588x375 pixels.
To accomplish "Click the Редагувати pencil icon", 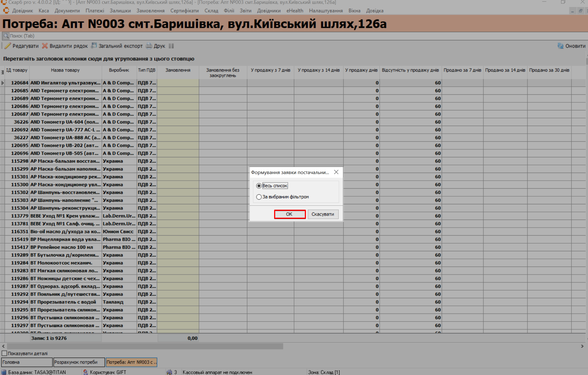I will tap(8, 46).
